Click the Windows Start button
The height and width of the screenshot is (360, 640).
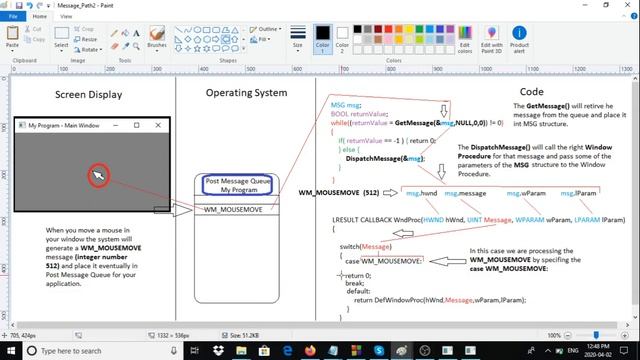coord(11,351)
